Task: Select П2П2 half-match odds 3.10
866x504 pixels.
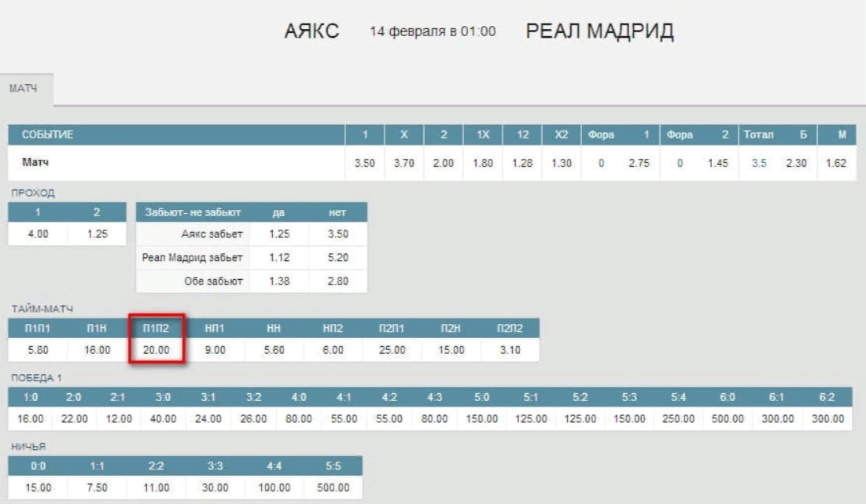Action: coord(510,350)
